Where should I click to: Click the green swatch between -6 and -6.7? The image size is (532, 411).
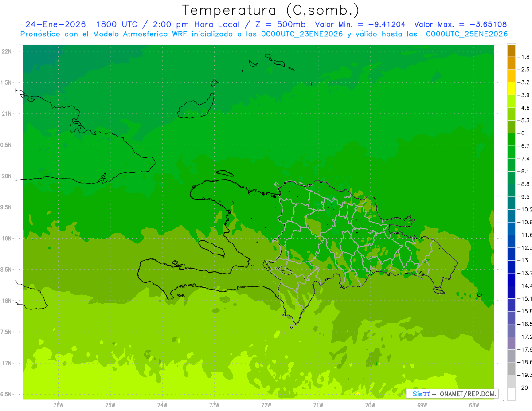(x=511, y=139)
